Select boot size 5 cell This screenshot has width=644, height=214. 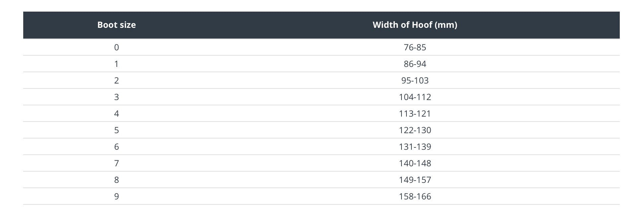pyautogui.click(x=116, y=130)
